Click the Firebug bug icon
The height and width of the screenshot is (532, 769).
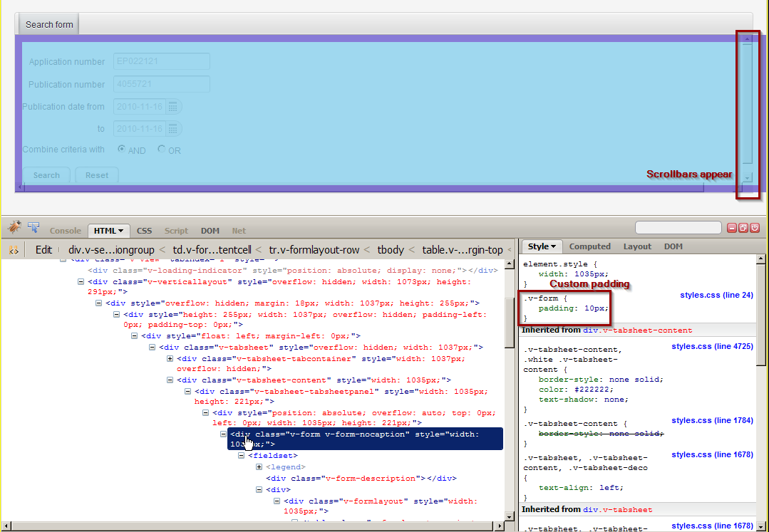(14, 227)
